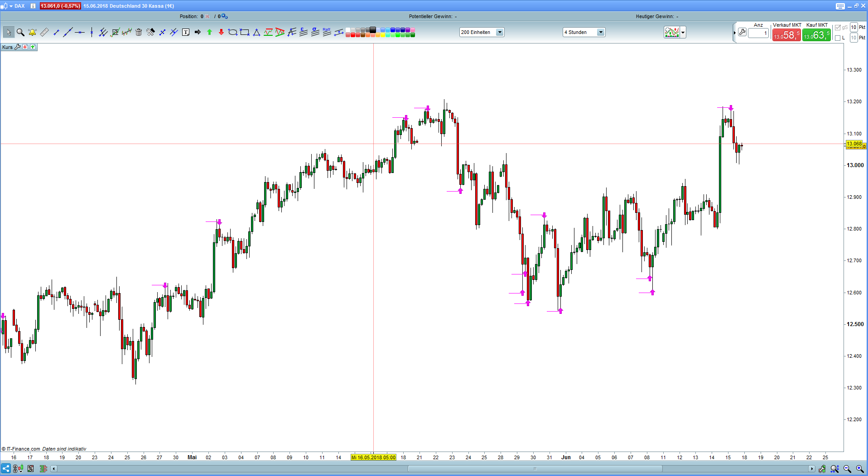
Task: Open the indicators chart button
Action: tap(672, 32)
